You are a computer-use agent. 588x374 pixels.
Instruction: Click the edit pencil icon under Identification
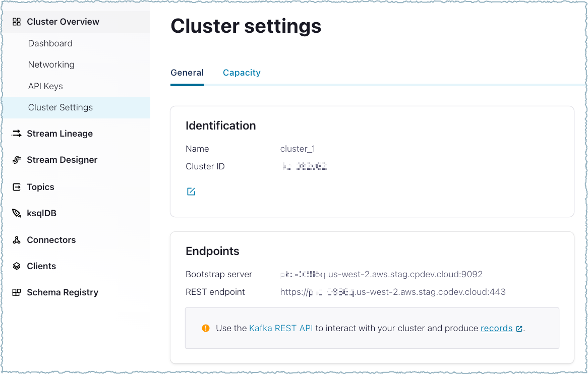point(191,192)
